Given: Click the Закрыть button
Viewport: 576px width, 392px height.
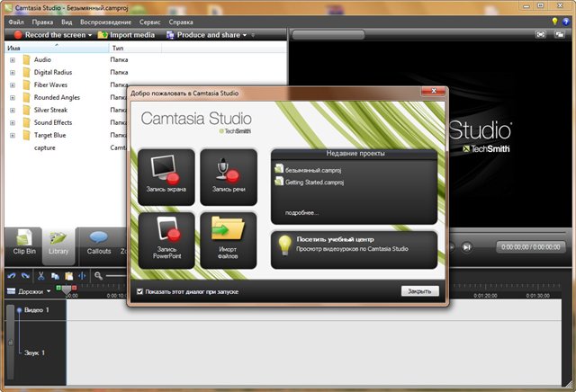Looking at the screenshot, I should tap(420, 291).
